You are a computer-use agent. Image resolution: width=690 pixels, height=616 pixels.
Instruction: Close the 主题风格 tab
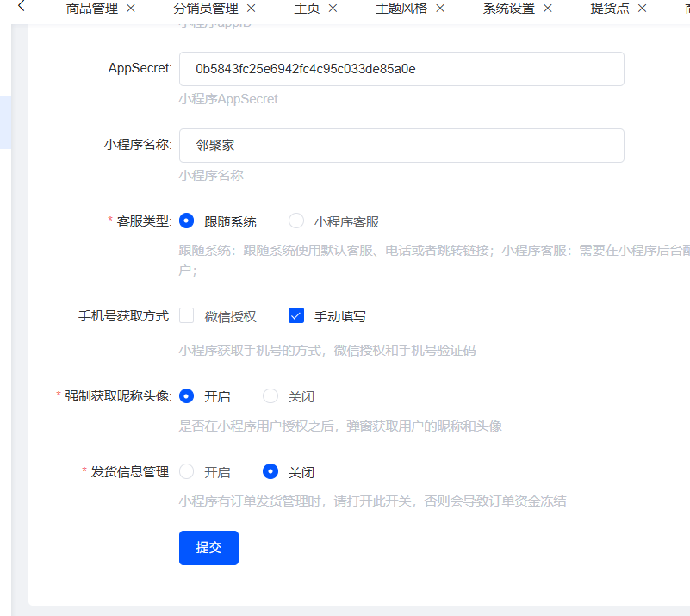tap(440, 9)
